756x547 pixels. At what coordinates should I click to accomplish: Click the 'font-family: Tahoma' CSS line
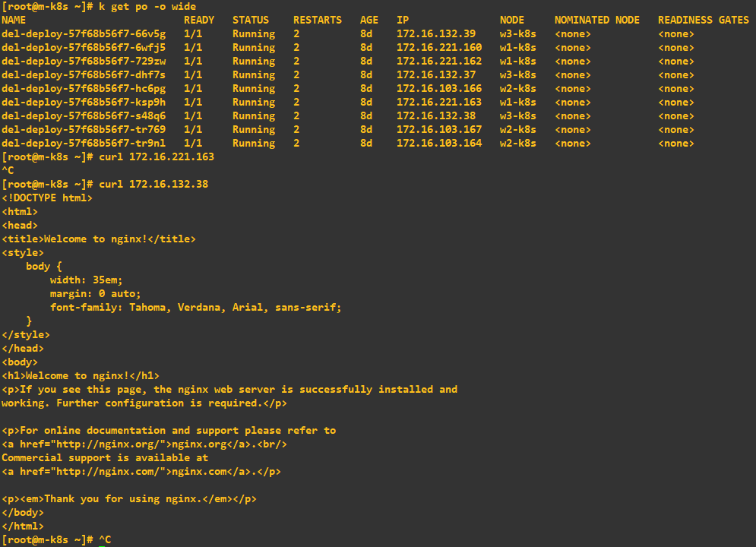pos(196,308)
